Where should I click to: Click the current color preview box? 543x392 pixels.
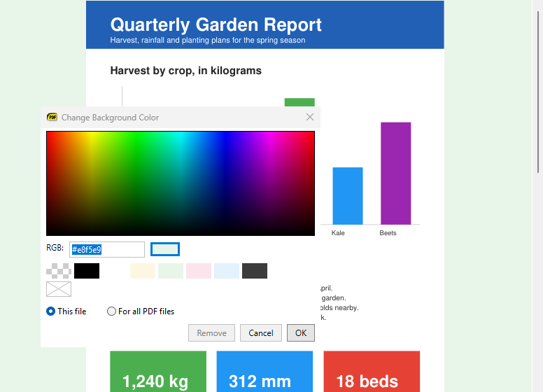coord(165,249)
